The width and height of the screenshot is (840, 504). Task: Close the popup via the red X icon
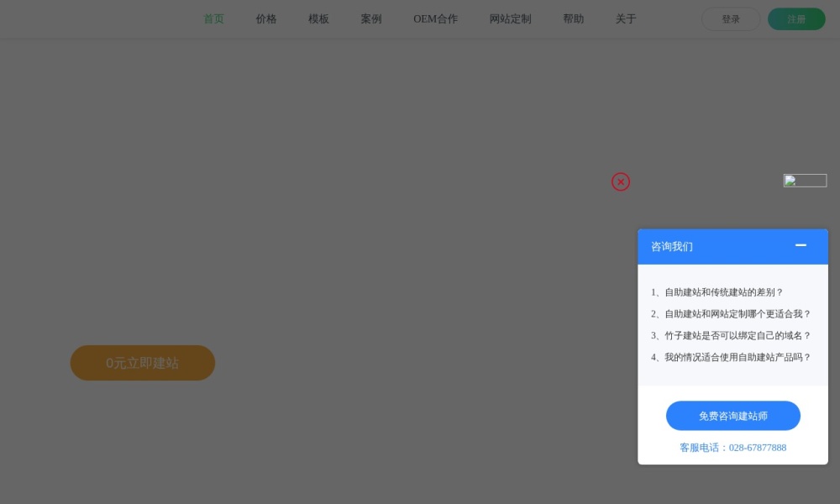click(x=621, y=181)
